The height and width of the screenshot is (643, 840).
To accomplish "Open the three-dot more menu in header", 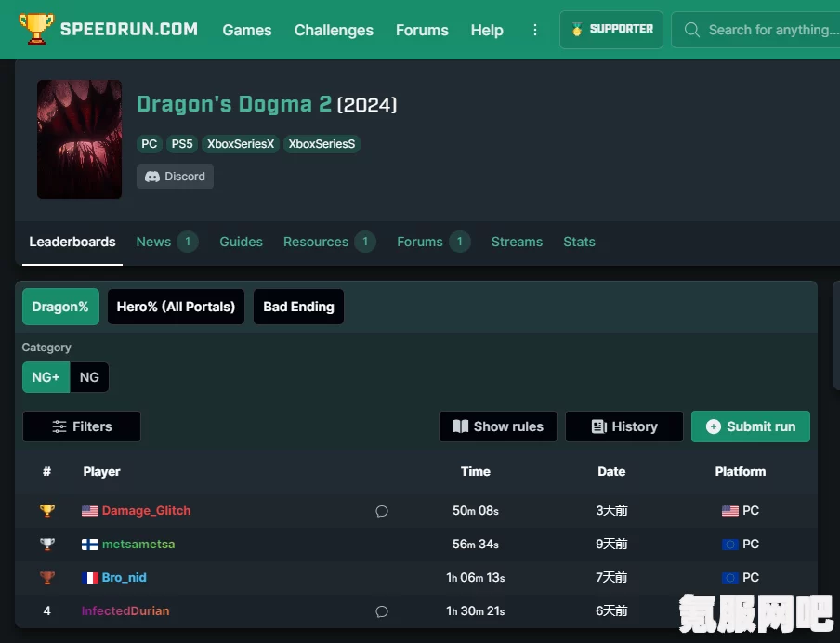I will 534,30.
